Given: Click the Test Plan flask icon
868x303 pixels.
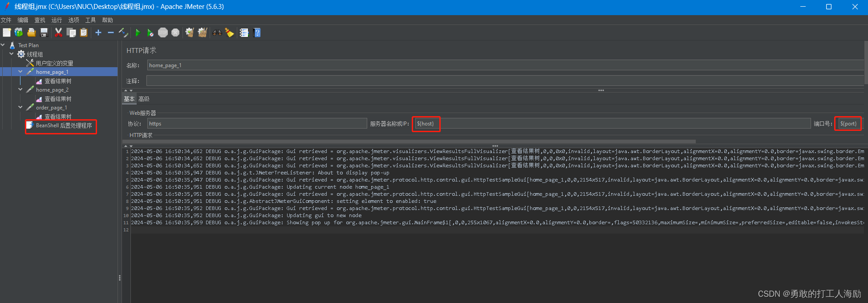Looking at the screenshot, I should tap(12, 45).
